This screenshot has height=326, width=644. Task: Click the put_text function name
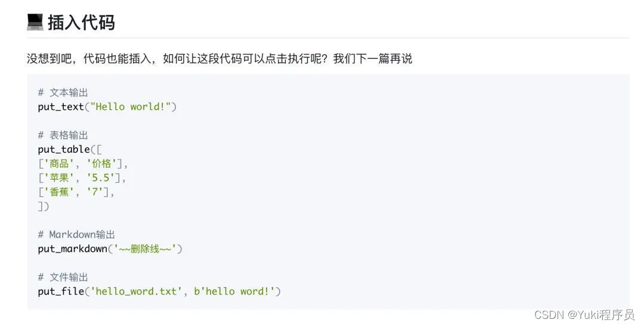[61, 107]
